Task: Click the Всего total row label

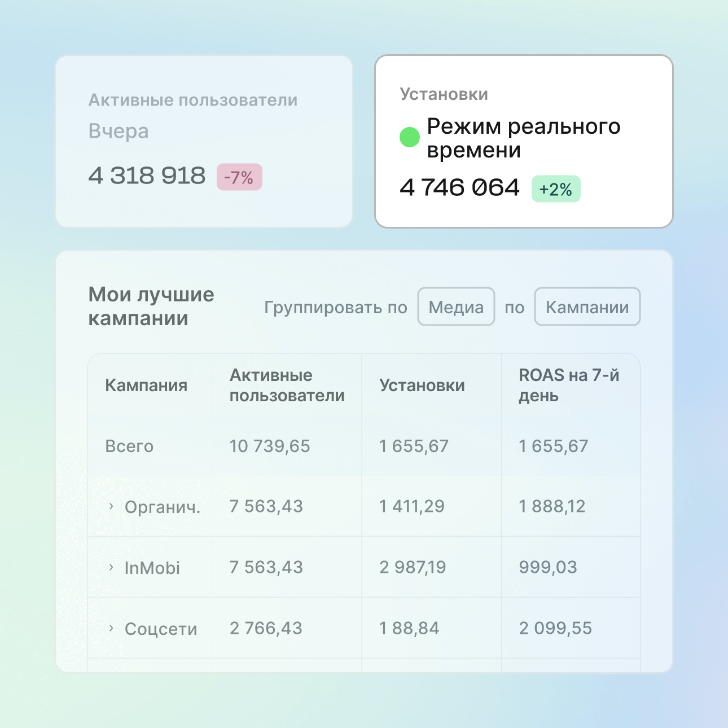Action: 129,446
